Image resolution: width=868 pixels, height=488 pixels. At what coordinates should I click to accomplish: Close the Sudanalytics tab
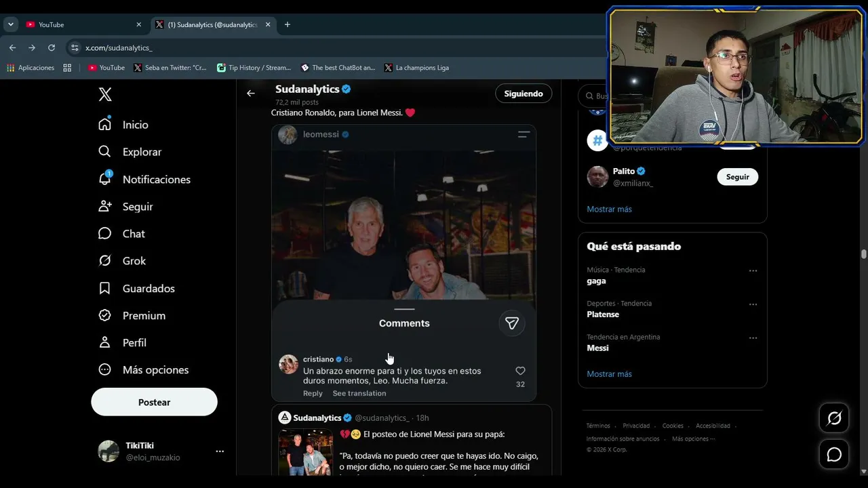tap(268, 24)
